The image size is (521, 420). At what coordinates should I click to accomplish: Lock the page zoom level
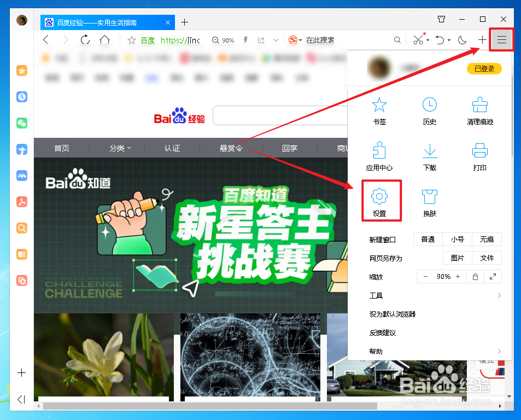(475, 276)
